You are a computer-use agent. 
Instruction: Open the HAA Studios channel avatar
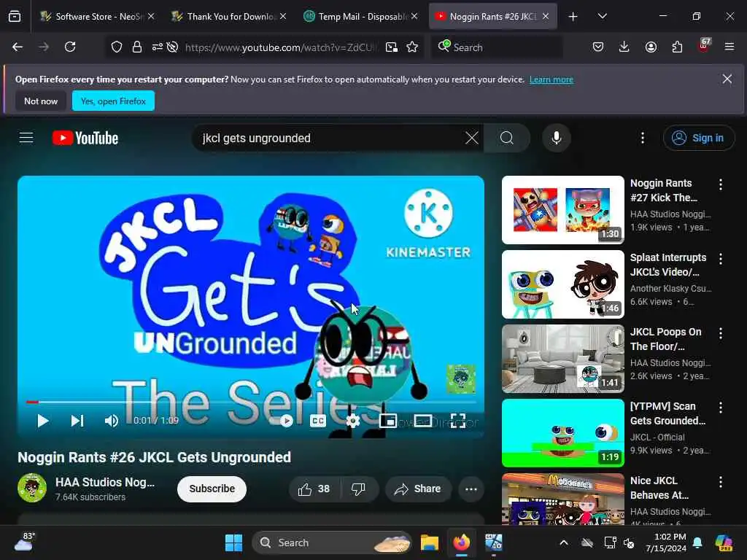pos(32,488)
